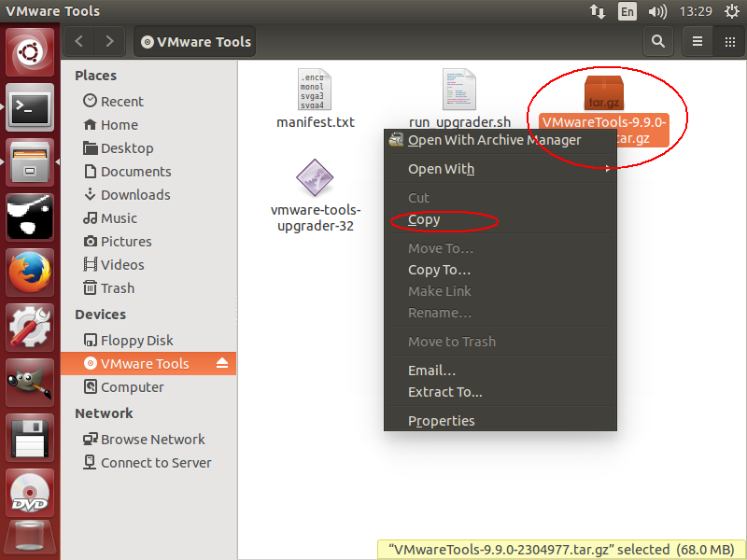Choose Copy To… from the context menu

(x=500, y=270)
